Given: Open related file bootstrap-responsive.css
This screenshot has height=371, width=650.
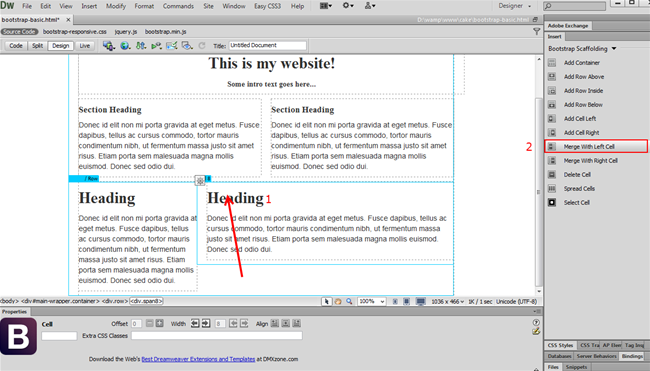Looking at the screenshot, I should (75, 32).
